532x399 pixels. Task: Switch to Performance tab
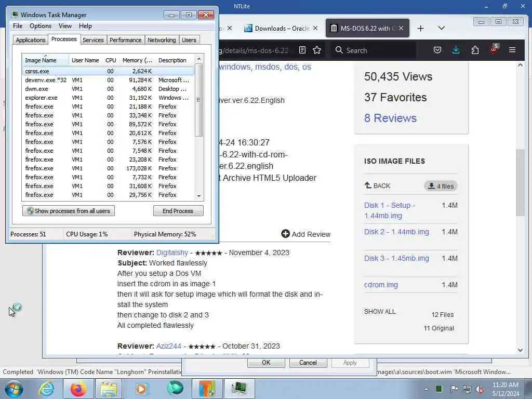click(125, 40)
